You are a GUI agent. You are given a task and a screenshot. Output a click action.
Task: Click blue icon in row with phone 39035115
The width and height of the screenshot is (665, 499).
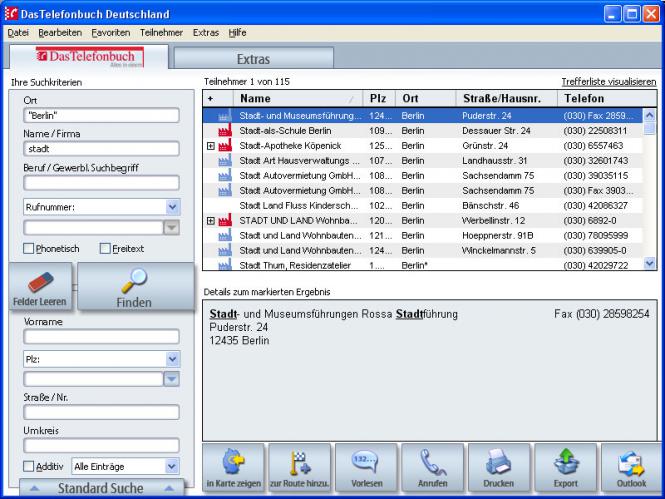tap(225, 175)
